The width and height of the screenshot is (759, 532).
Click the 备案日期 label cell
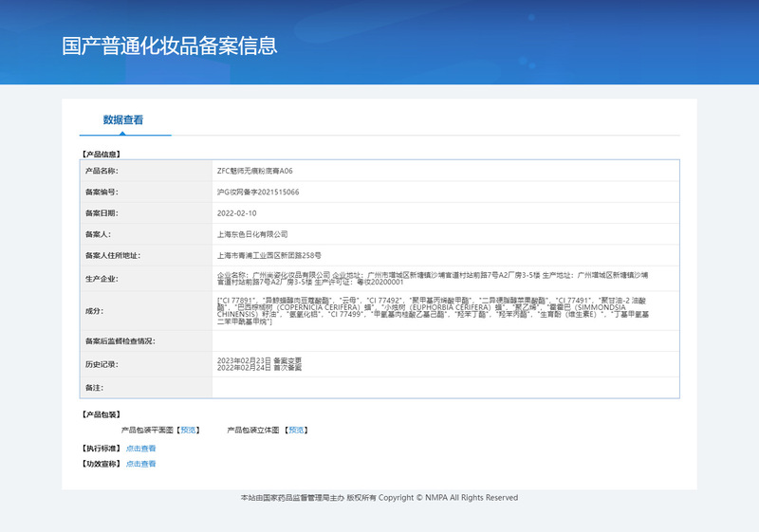[x=146, y=213]
